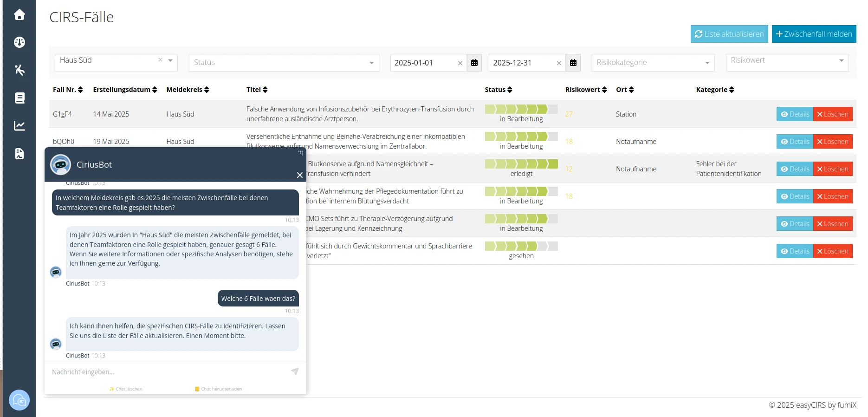This screenshot has height=417, width=868.
Task: Click status progress bar of case G1gF4
Action: point(521,110)
